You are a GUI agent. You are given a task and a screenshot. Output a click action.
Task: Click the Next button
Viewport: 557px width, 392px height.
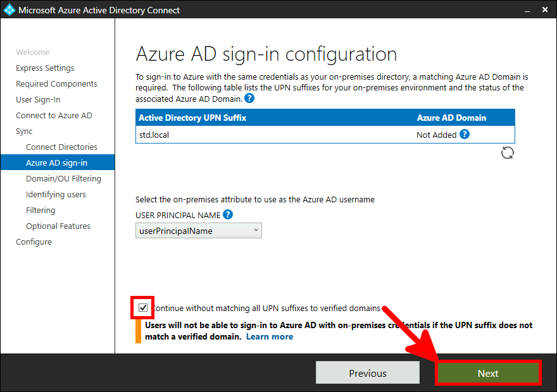point(488,373)
